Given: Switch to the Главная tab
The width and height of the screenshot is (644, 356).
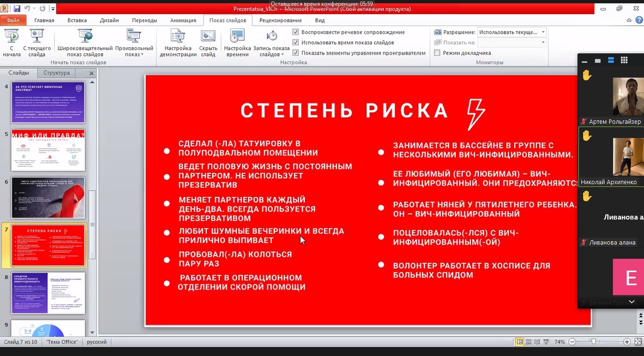Looking at the screenshot, I should tap(44, 21).
